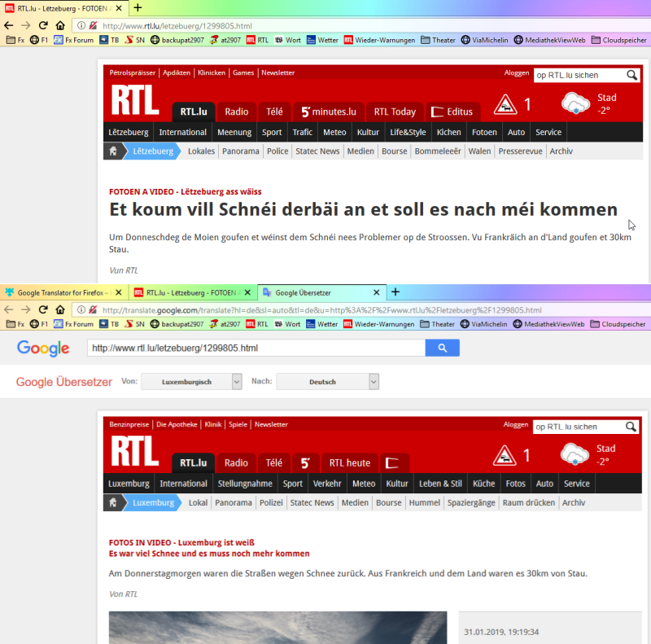Open the Theater bookmark folder in the upper bookmarks bar
651x644 pixels.
click(x=438, y=40)
